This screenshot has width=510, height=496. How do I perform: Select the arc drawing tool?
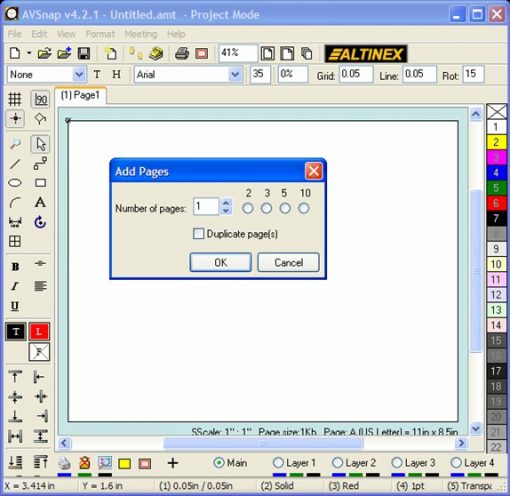15,202
